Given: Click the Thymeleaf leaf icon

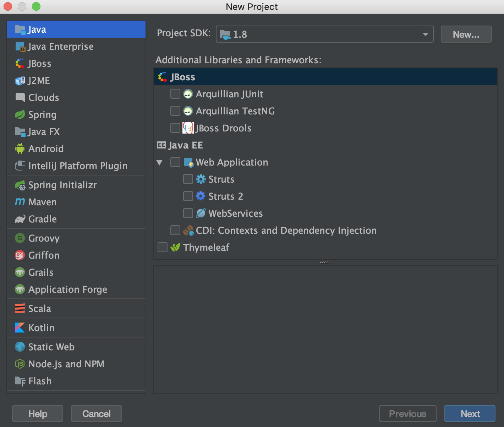Looking at the screenshot, I should coord(175,247).
